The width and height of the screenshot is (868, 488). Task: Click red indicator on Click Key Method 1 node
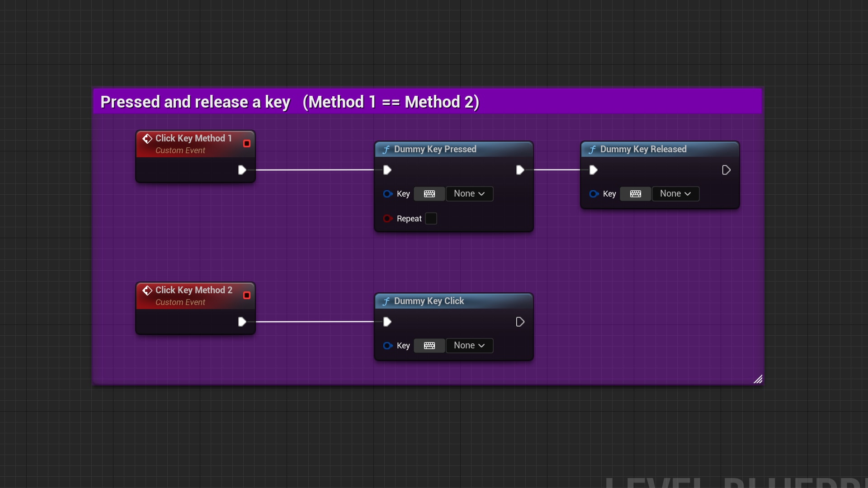point(247,143)
